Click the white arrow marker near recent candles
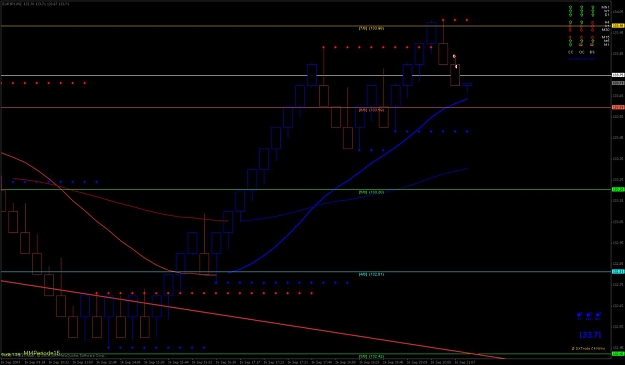 pyautogui.click(x=456, y=67)
